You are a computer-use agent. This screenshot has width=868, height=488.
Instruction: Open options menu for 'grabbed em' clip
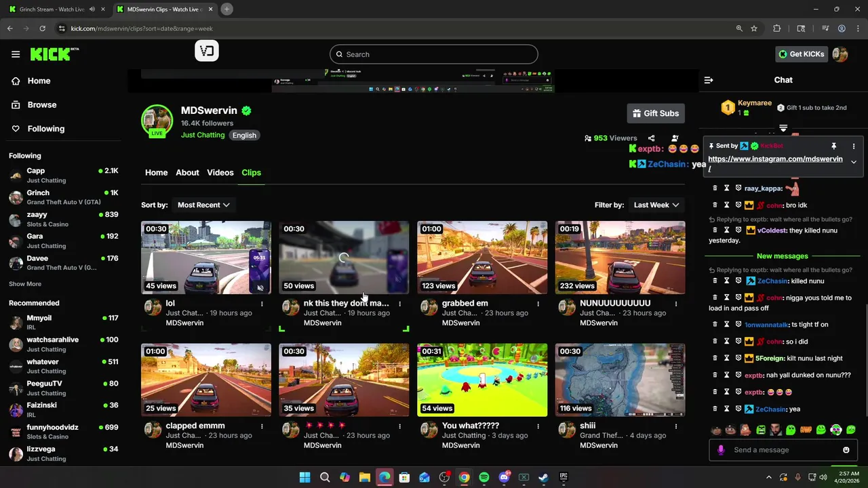(x=538, y=304)
